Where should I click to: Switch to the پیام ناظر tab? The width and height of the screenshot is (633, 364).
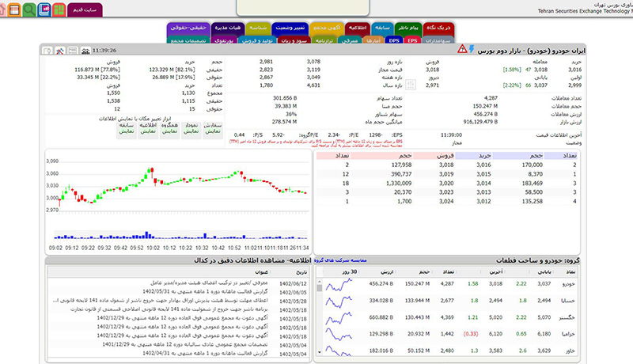tap(408, 28)
